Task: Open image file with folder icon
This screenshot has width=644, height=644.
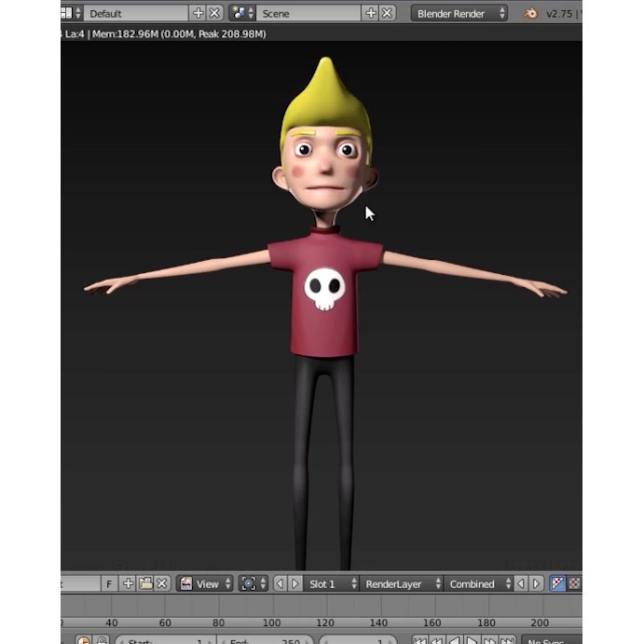Action: pos(145,583)
